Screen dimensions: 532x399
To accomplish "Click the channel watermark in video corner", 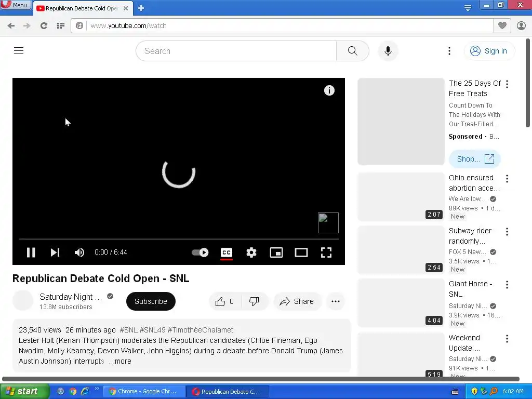I will tap(328, 223).
